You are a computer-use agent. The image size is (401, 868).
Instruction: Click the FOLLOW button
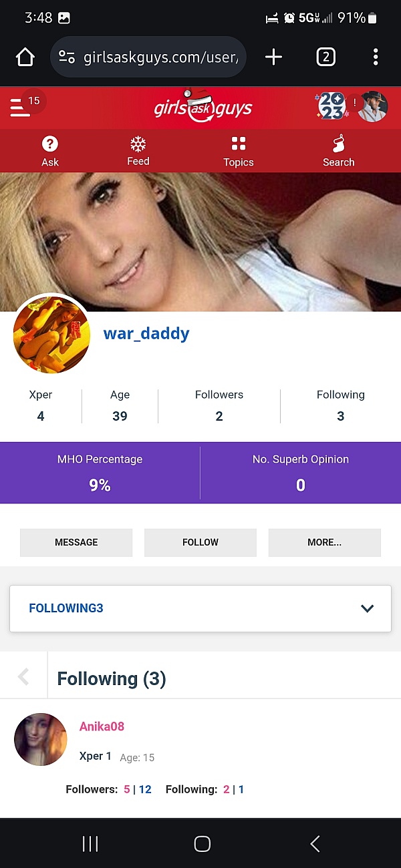click(x=200, y=542)
